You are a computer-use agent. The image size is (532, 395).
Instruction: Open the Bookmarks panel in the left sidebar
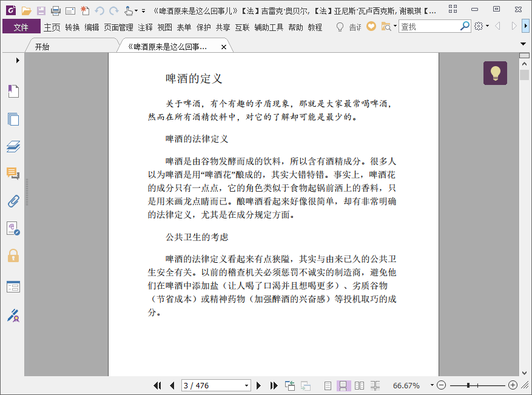point(13,91)
